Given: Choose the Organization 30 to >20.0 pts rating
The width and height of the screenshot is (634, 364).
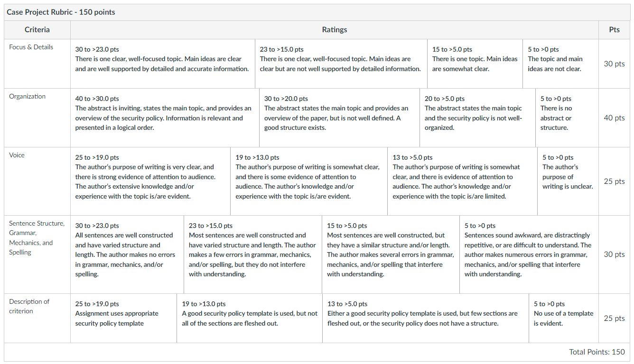Looking at the screenshot, I should [x=340, y=118].
